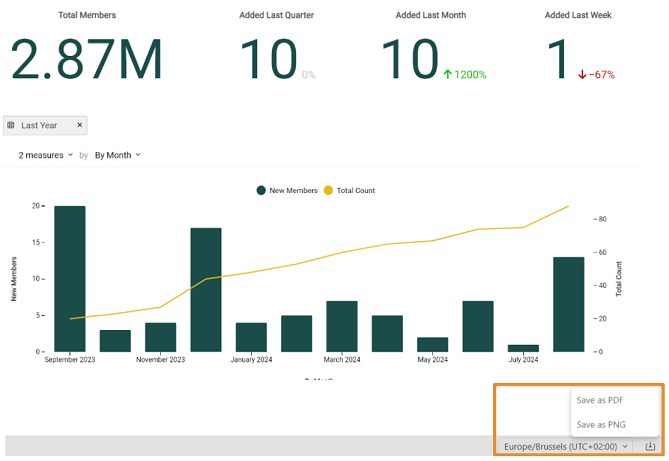Select the tallest bar near January 2024
The width and height of the screenshot is (669, 461).
205,289
